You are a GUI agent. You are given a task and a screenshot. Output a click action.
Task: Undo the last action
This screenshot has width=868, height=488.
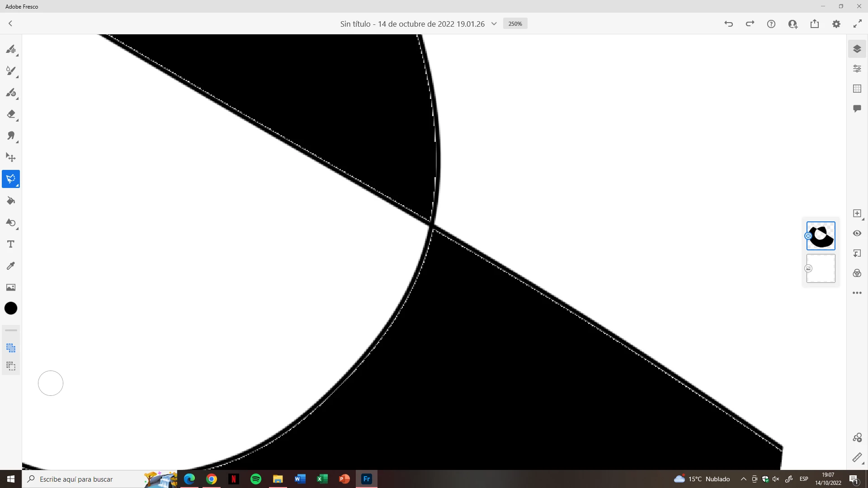tap(728, 24)
